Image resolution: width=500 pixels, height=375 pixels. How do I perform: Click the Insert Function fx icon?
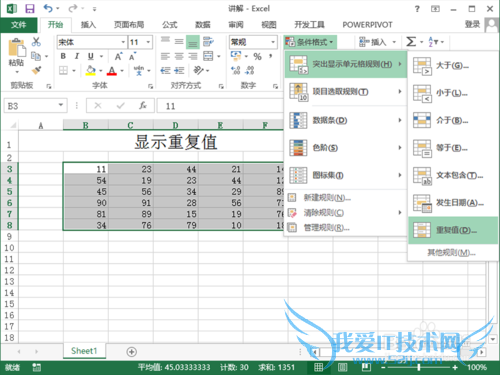[143, 106]
